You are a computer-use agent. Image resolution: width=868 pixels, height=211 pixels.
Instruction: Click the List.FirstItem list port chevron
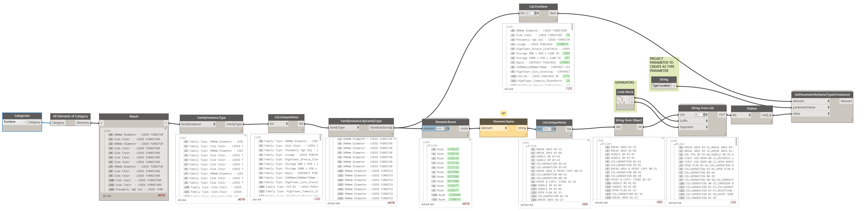pos(538,13)
